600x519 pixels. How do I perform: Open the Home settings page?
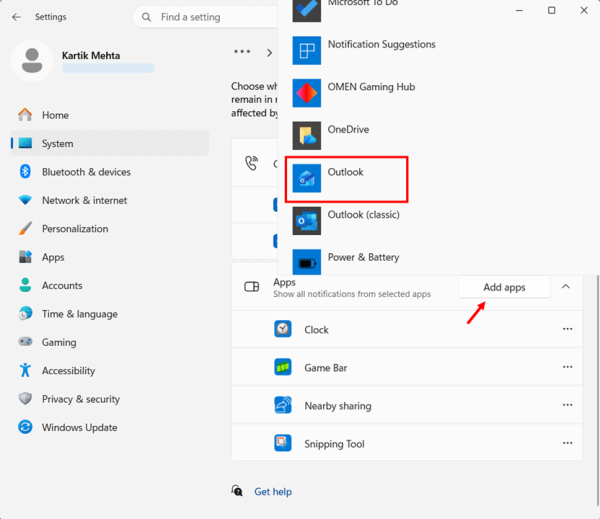[x=110, y=115]
